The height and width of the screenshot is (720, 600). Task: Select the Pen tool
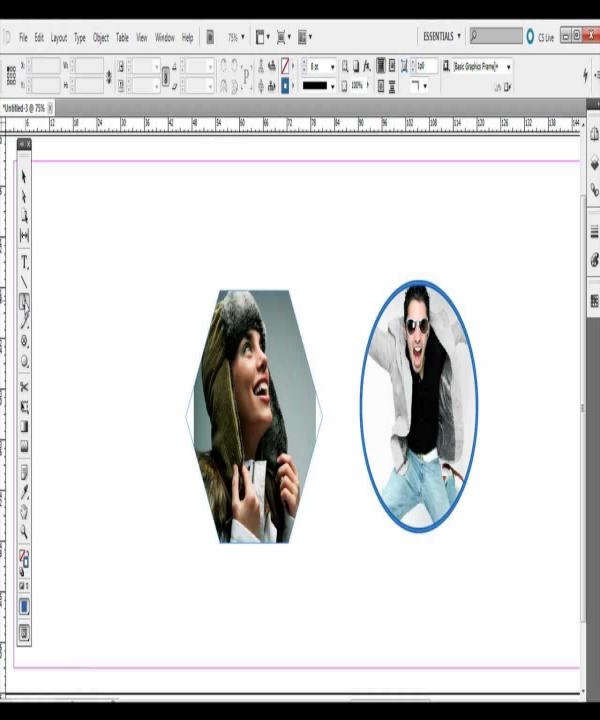point(24,302)
